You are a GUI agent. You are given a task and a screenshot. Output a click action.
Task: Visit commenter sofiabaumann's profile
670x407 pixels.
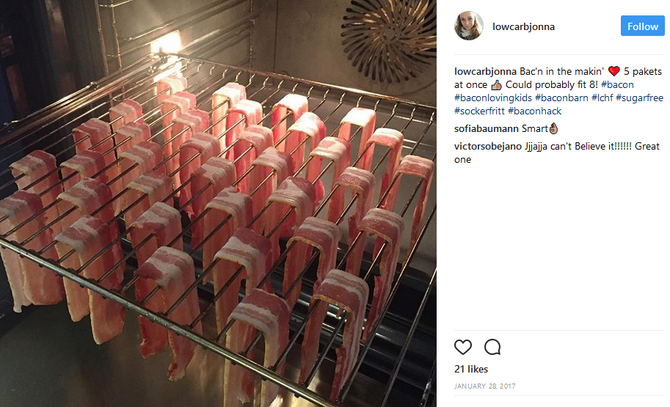(x=486, y=129)
